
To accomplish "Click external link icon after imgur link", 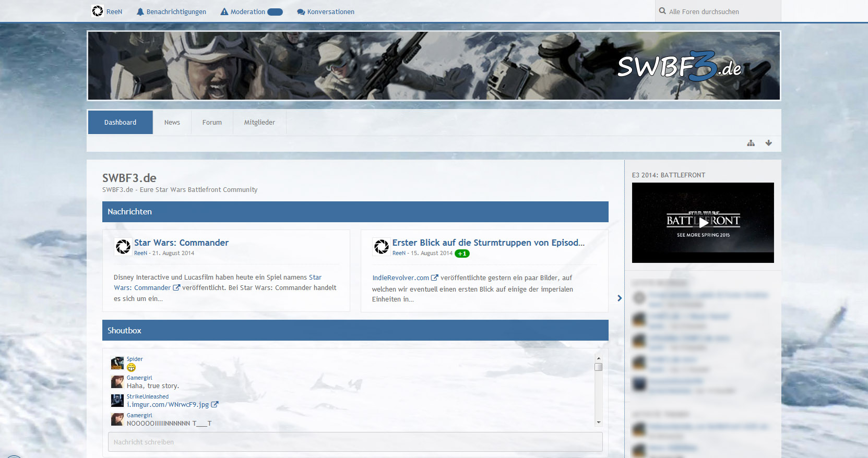I will (215, 404).
